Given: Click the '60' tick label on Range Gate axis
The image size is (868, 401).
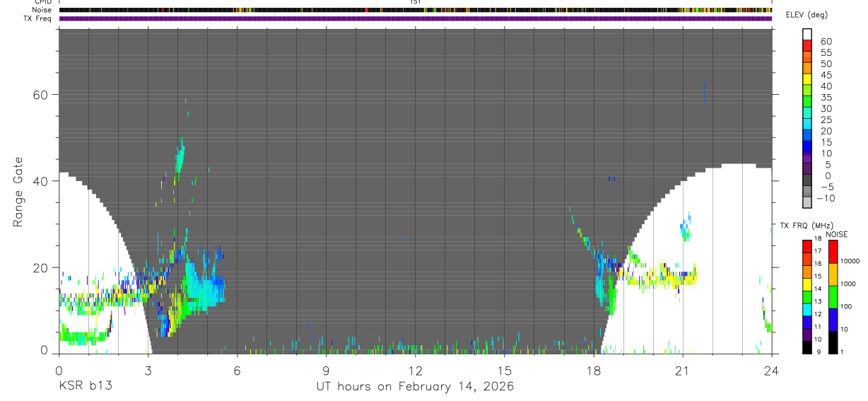Looking at the screenshot, I should click(x=40, y=95).
